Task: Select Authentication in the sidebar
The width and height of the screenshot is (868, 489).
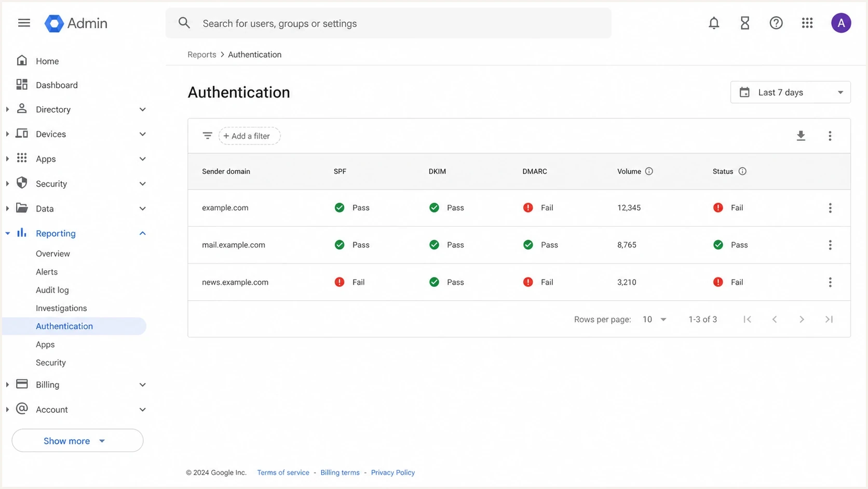Action: tap(74, 326)
